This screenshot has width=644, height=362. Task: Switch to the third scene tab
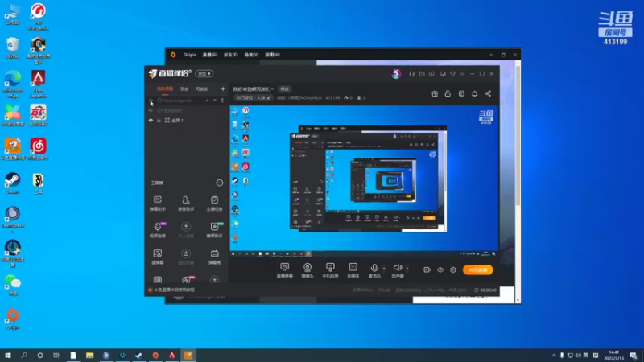[202, 88]
